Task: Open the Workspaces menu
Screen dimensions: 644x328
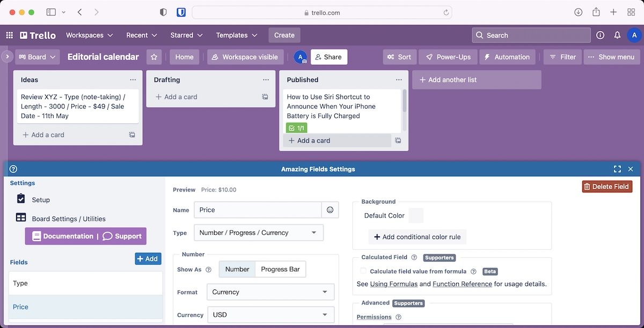Action: click(89, 35)
